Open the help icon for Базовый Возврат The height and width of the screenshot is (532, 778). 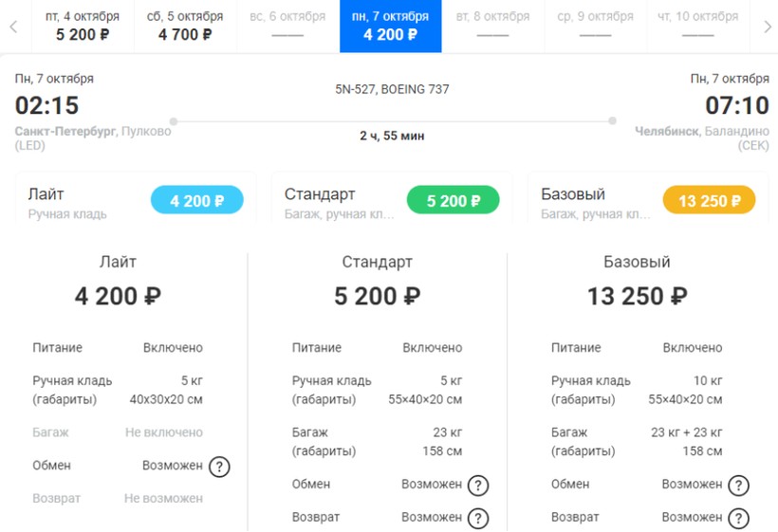[x=738, y=518]
